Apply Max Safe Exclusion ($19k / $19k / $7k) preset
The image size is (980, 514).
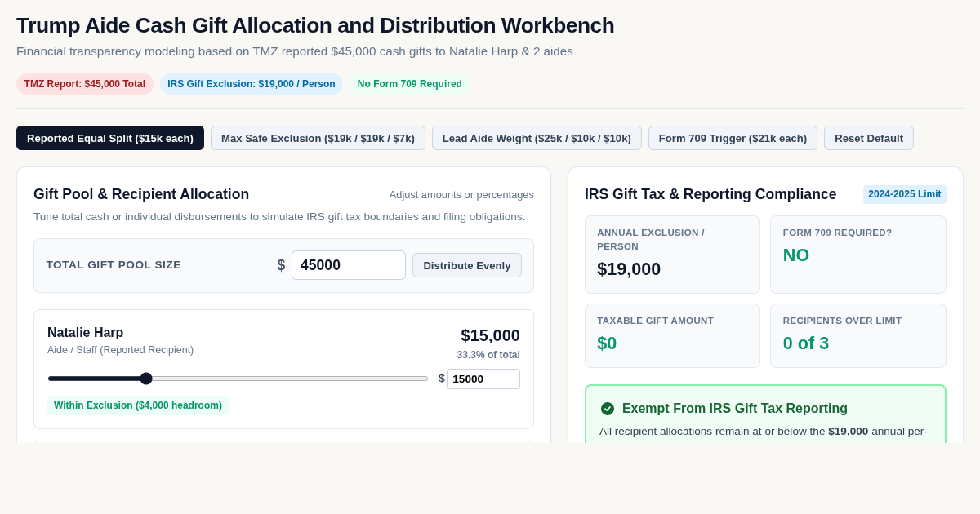pos(318,138)
